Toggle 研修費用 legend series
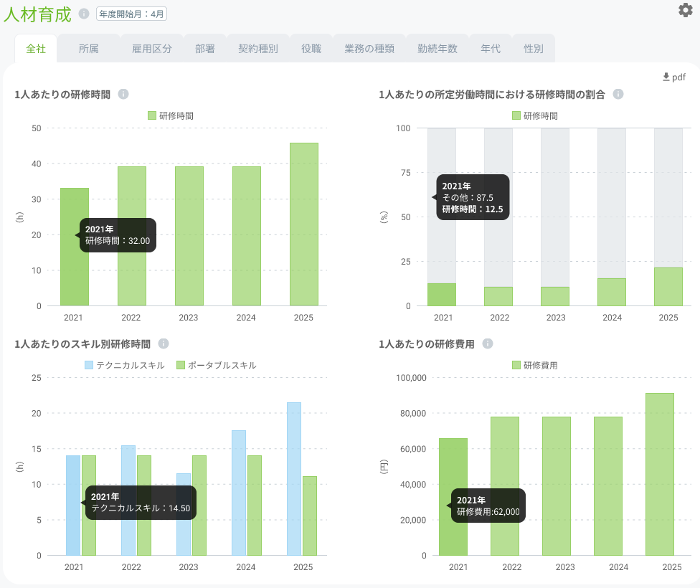The image size is (700, 588). pos(535,365)
